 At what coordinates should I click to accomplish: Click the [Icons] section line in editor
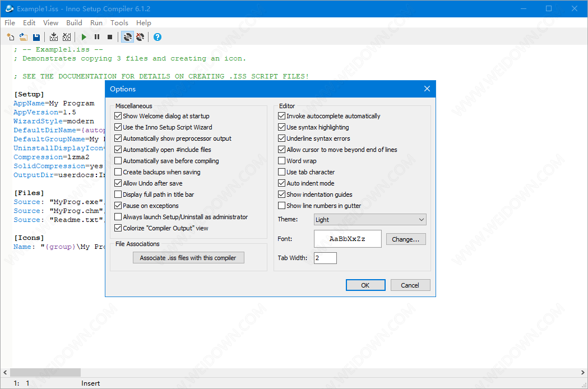point(29,238)
